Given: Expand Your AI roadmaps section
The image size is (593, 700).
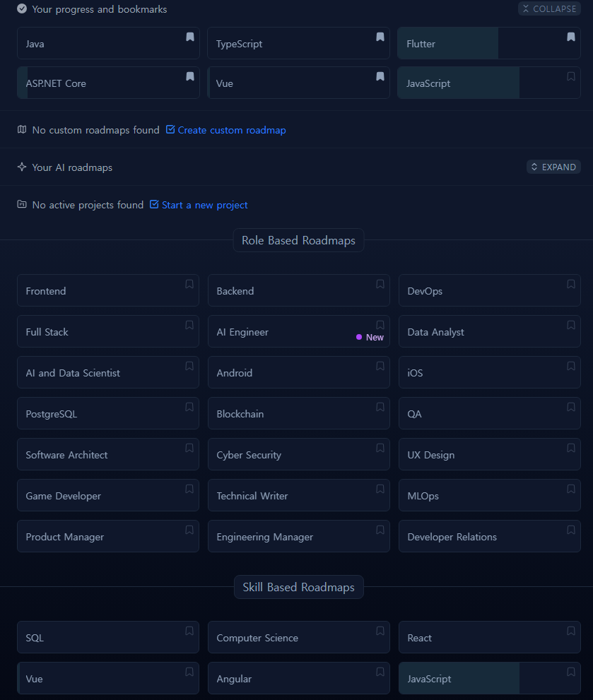Looking at the screenshot, I should 553,167.
